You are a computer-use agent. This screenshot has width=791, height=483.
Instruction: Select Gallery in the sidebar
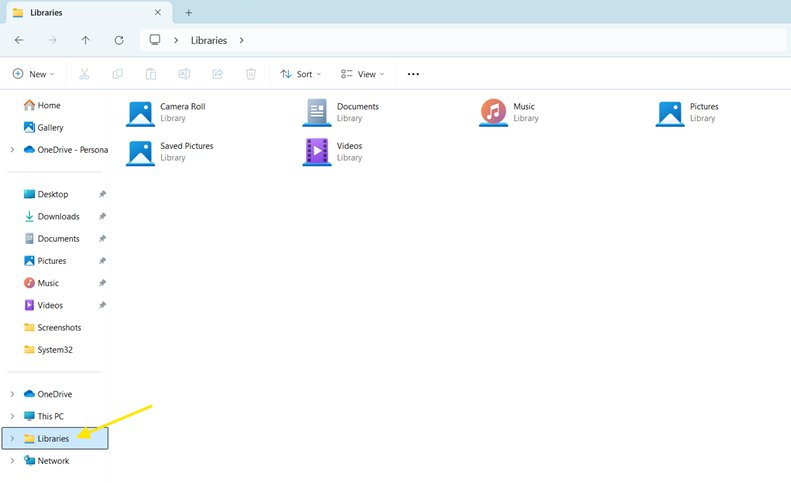[50, 128]
